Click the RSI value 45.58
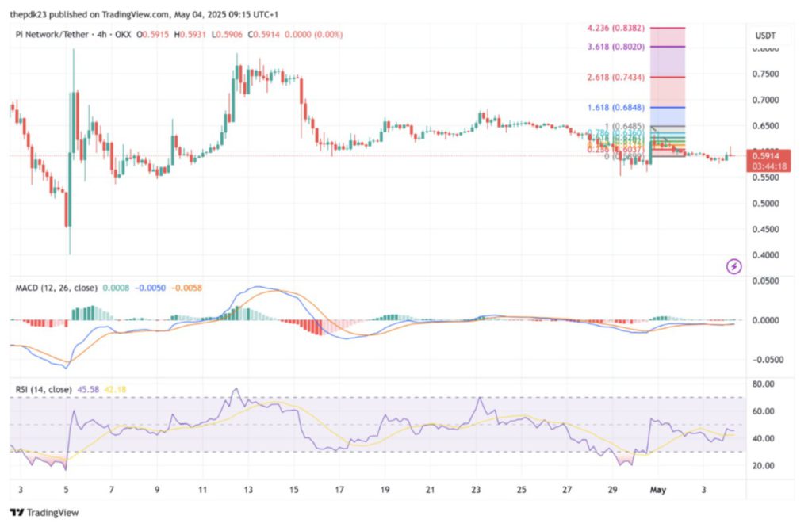812x527 pixels. [88, 389]
